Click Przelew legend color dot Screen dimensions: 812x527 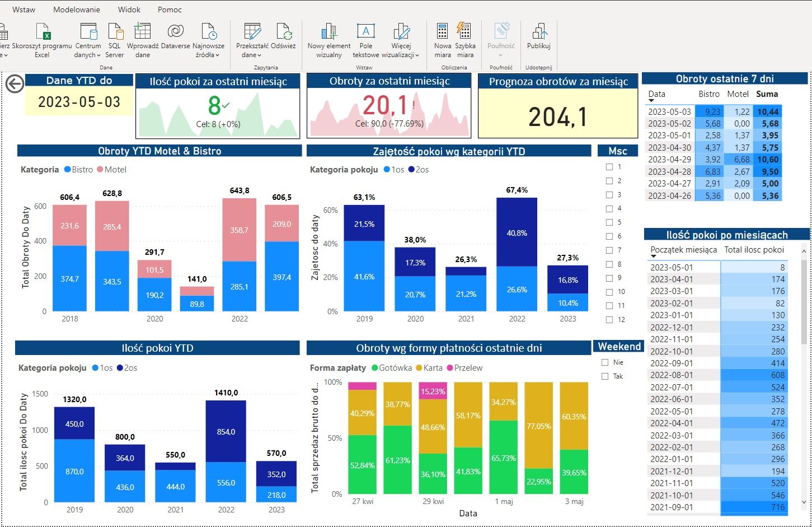[449, 368]
